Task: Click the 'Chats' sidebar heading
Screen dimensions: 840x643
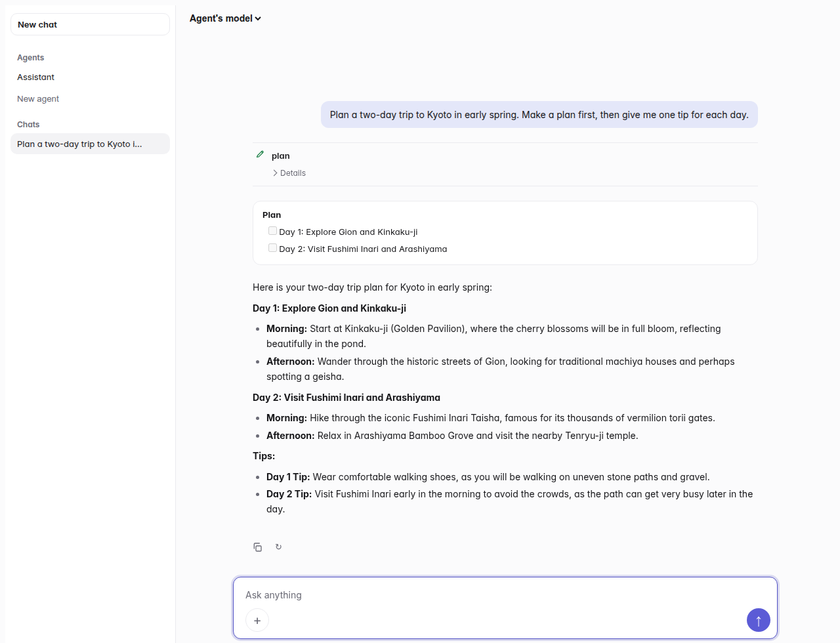Action: (28, 125)
